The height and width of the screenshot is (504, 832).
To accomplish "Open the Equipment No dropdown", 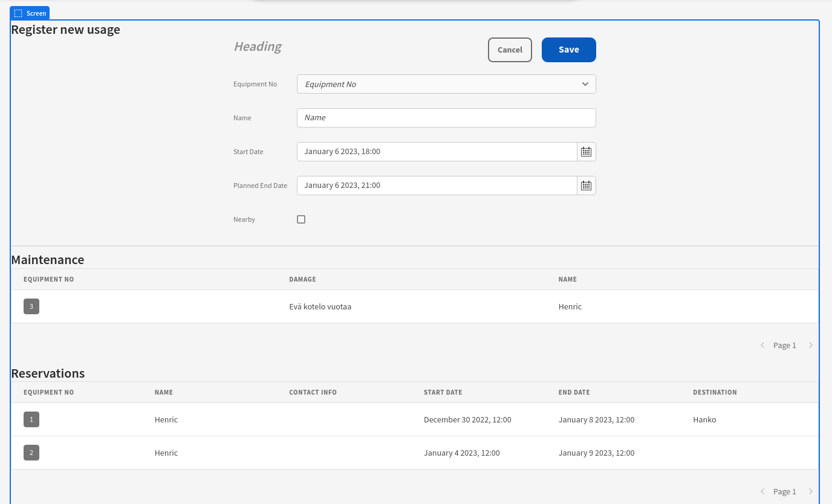I will coord(446,84).
